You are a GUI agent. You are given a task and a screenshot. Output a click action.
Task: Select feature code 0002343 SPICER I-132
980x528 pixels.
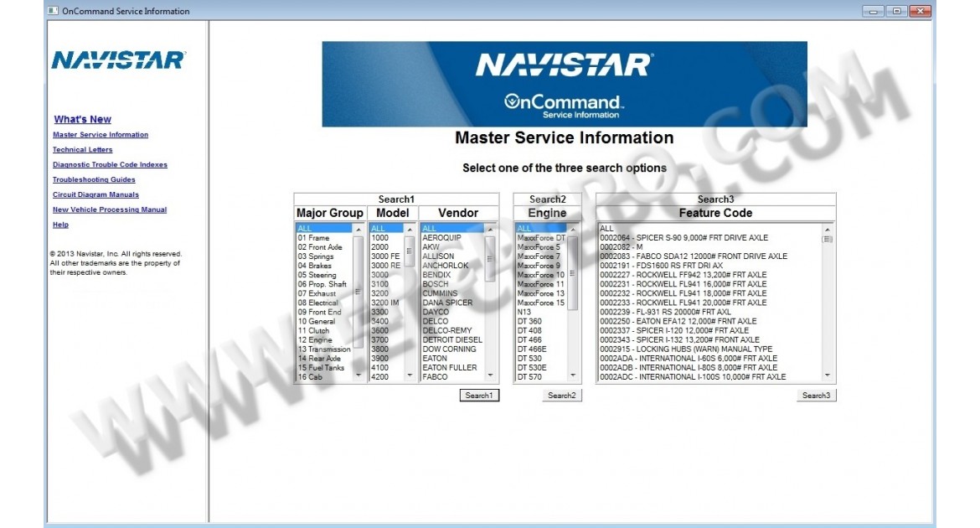click(x=710, y=339)
